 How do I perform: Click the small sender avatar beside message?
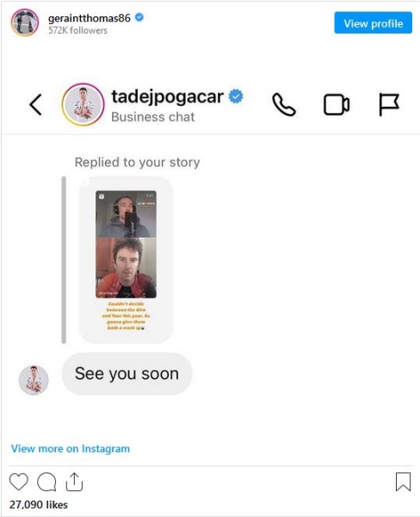34,380
